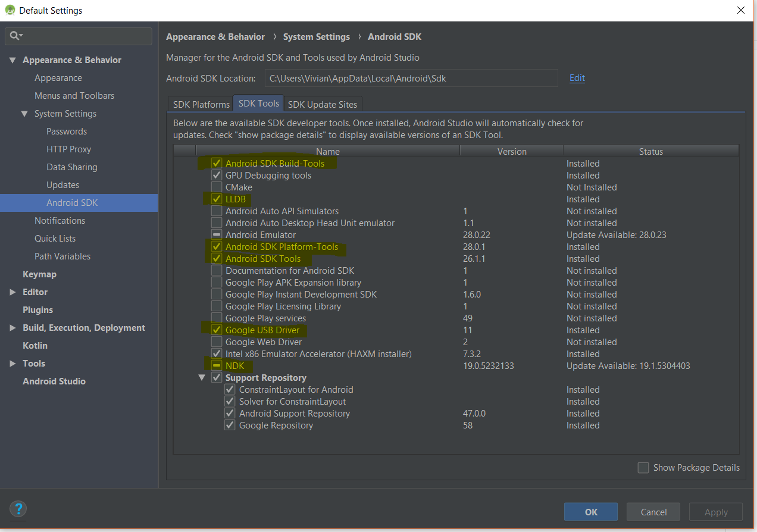Expand the Editor section arrow
Image resolution: width=757 pixels, height=532 pixels.
tap(12, 292)
